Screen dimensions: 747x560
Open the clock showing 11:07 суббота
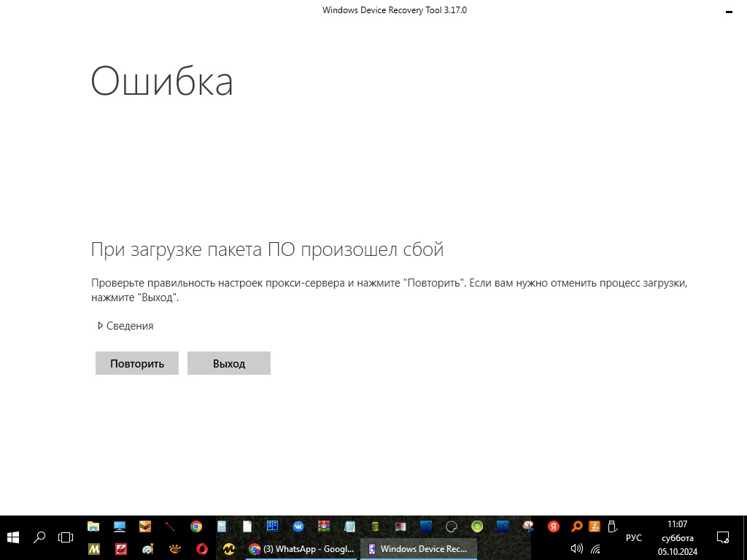click(x=677, y=537)
